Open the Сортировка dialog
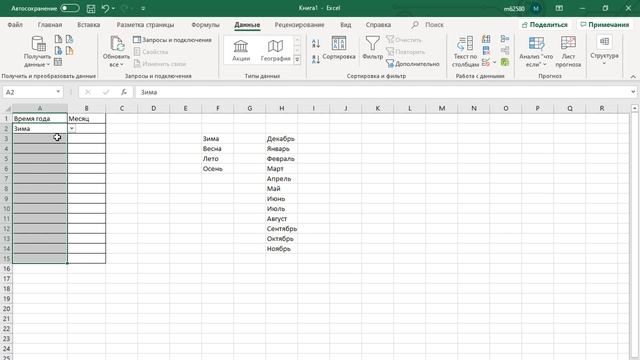Image resolution: width=640 pixels, height=360 pixels. click(x=339, y=48)
